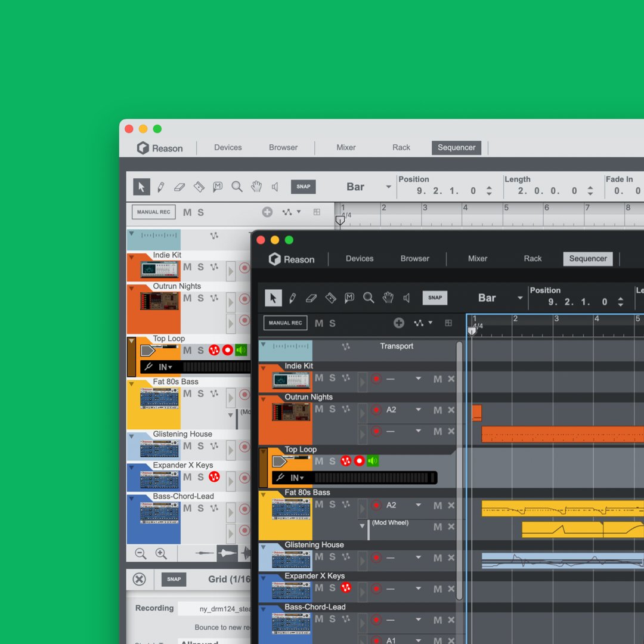Open the Devices tab in the dark window
The width and height of the screenshot is (644, 644).
[360, 259]
